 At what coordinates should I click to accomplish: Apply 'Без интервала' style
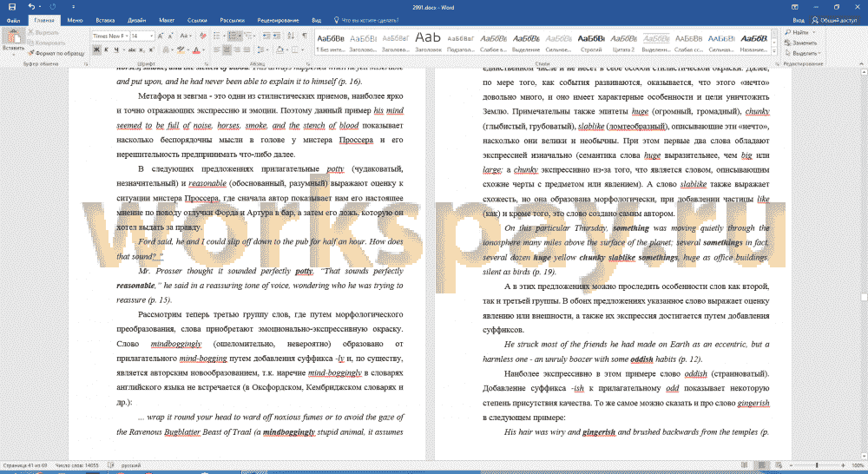[331, 43]
